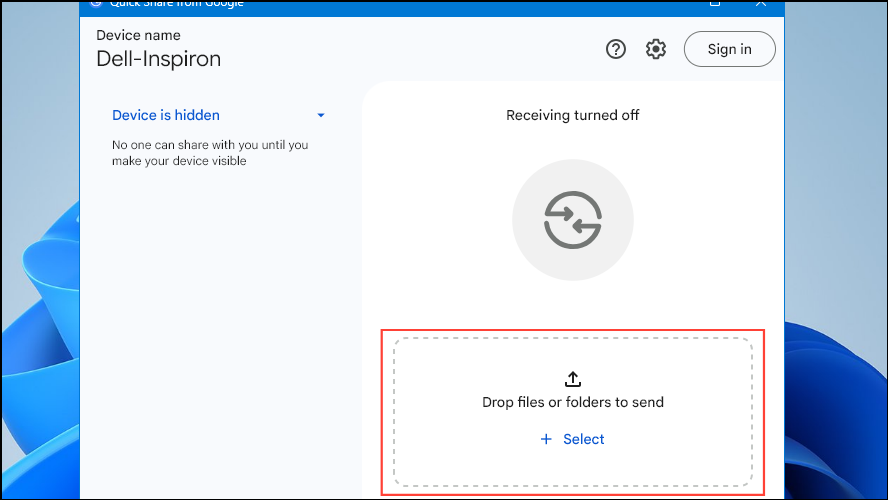Screen dimensions: 888x500
Task: Maximize the Quick Share window
Action: point(715,3)
